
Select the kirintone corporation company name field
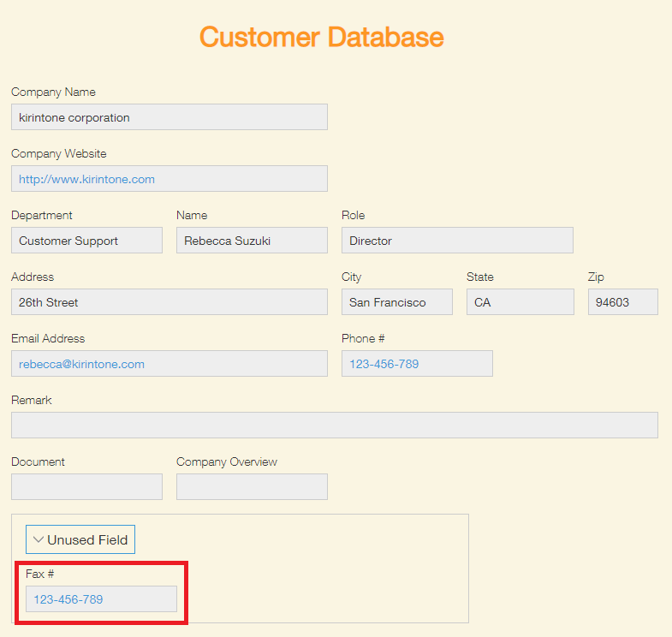(x=169, y=117)
